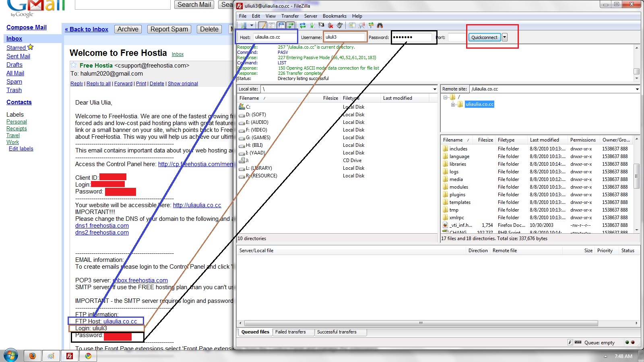Image resolution: width=644 pixels, height=362 pixels.
Task: Collapse the remote root folder tree node
Action: click(x=446, y=97)
